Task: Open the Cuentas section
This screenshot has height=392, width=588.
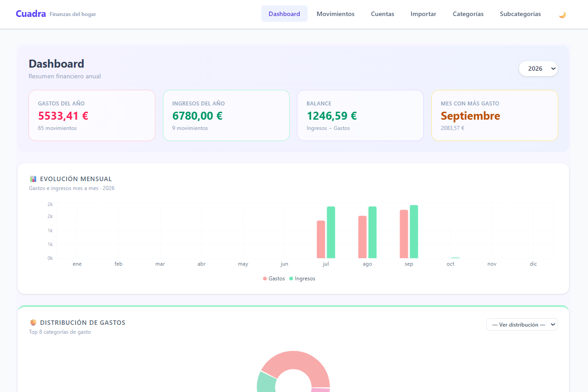Action: (382, 14)
